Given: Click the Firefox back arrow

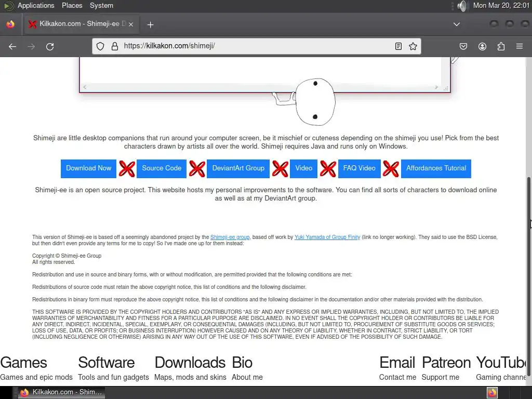Looking at the screenshot, I should click(12, 46).
